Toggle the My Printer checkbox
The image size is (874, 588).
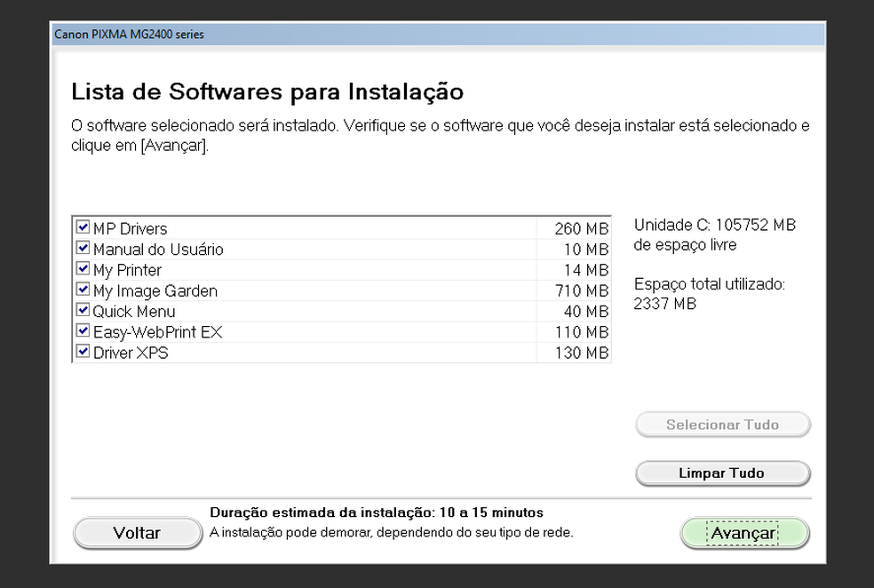point(83,268)
